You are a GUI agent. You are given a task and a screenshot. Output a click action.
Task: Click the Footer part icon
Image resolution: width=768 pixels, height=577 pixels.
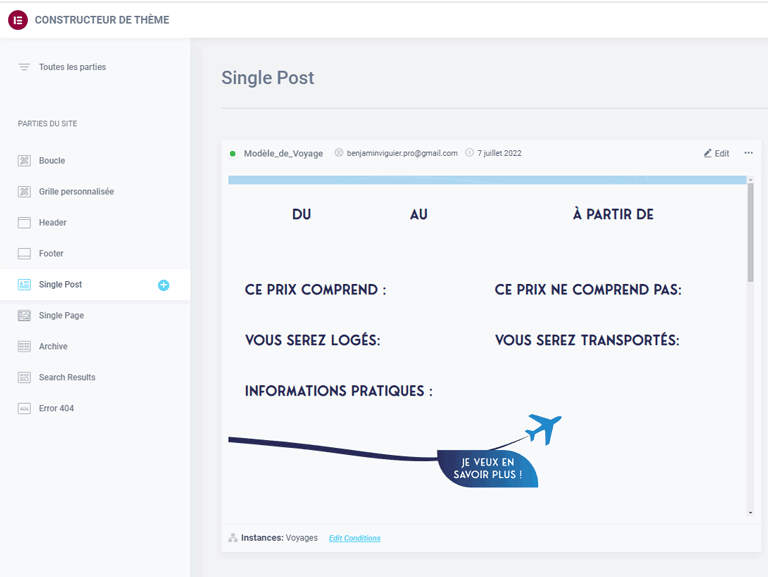24,254
